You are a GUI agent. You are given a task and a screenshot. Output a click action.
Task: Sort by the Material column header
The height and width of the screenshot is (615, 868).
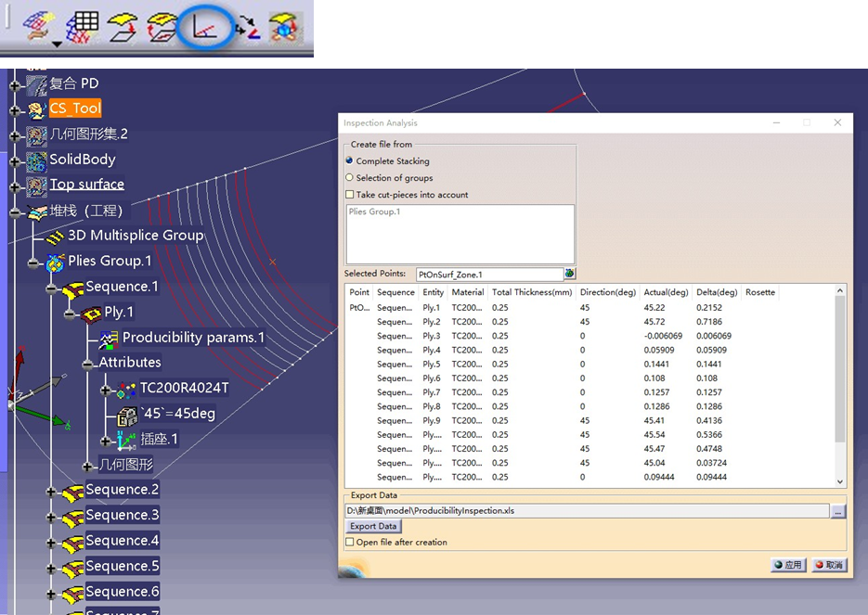467,292
